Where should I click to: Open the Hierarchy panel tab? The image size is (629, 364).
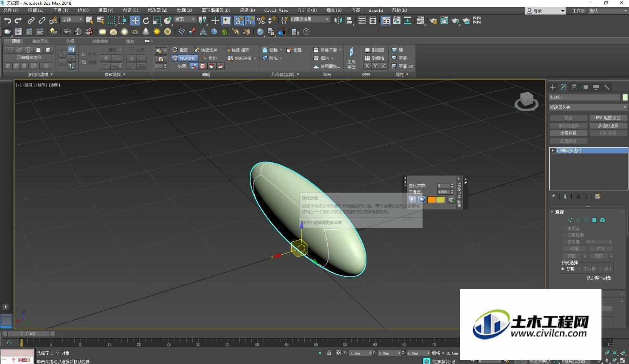[574, 87]
